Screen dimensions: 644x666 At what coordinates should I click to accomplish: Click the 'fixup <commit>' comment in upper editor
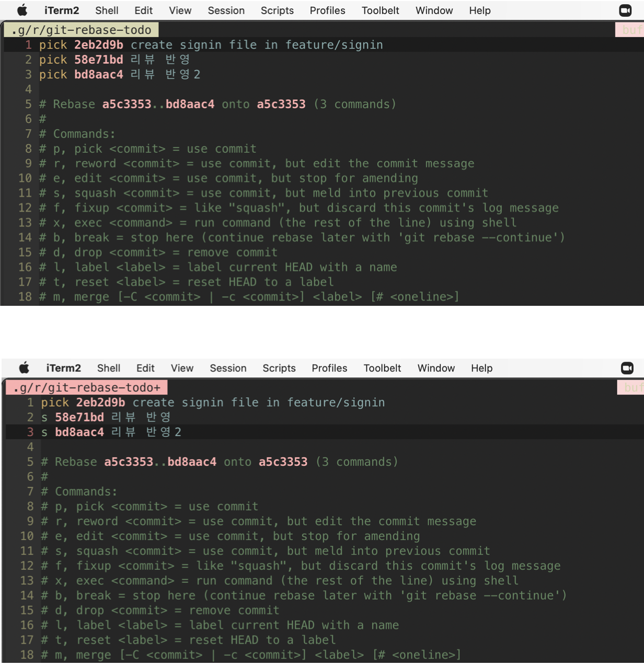(299, 208)
